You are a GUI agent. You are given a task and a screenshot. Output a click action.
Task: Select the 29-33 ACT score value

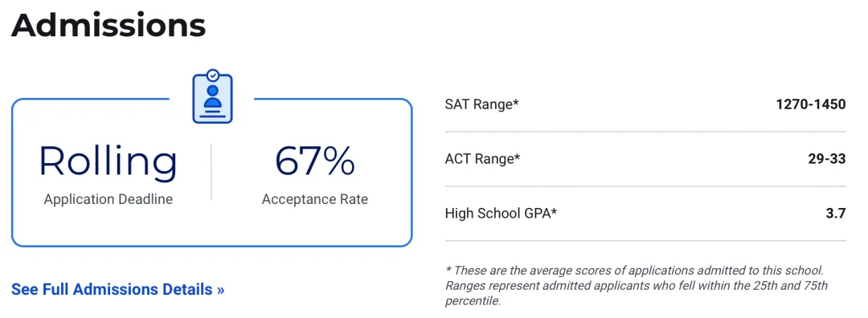[827, 159]
